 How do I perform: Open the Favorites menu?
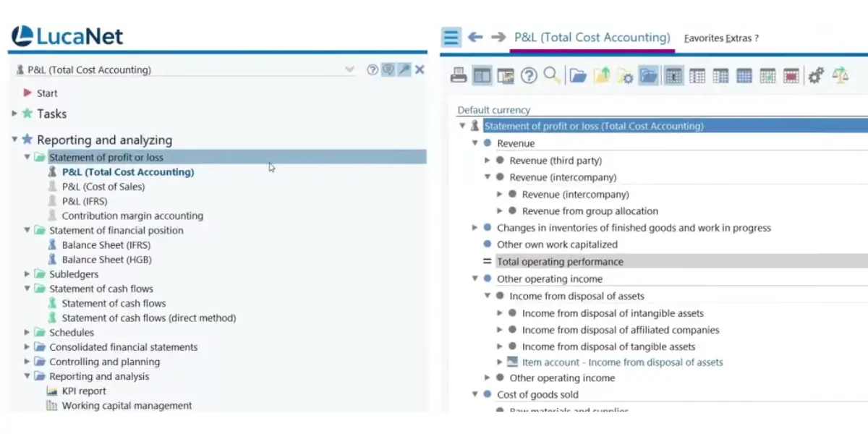coord(704,38)
